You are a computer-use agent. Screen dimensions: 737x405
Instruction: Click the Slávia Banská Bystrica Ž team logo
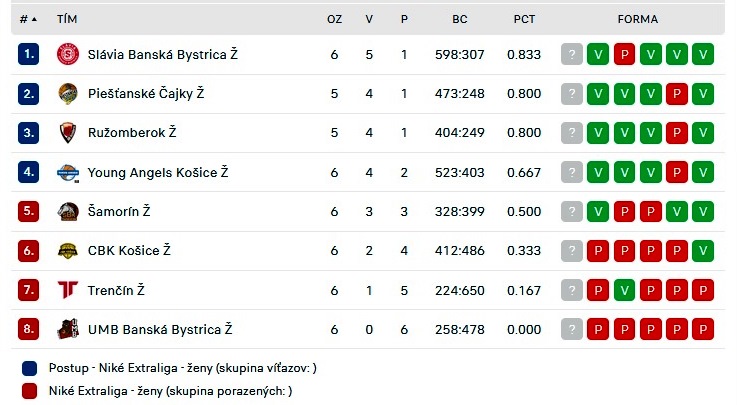[68, 54]
